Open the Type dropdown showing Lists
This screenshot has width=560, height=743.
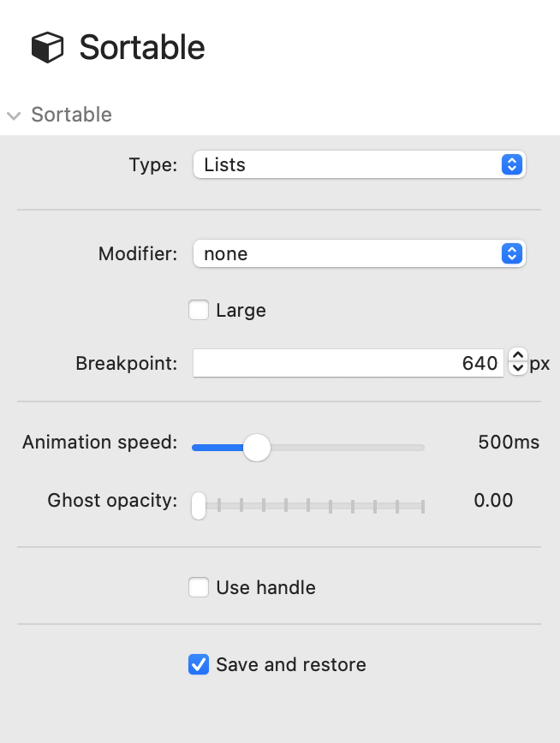click(358, 165)
